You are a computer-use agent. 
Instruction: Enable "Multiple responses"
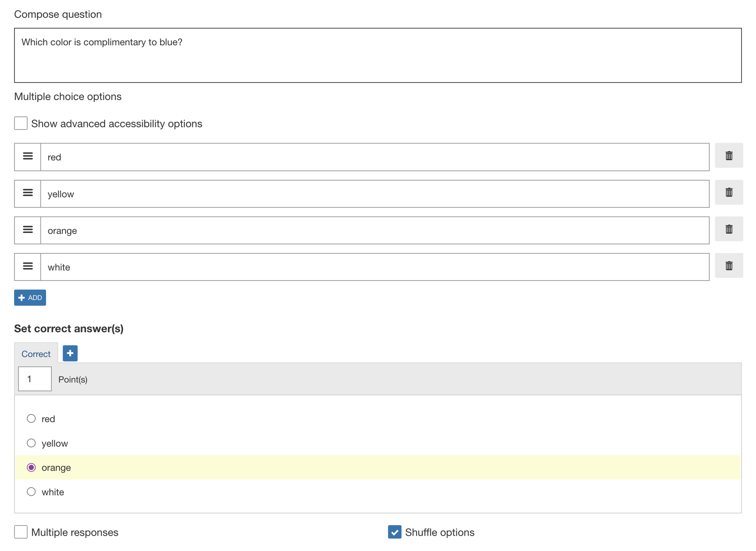click(20, 532)
